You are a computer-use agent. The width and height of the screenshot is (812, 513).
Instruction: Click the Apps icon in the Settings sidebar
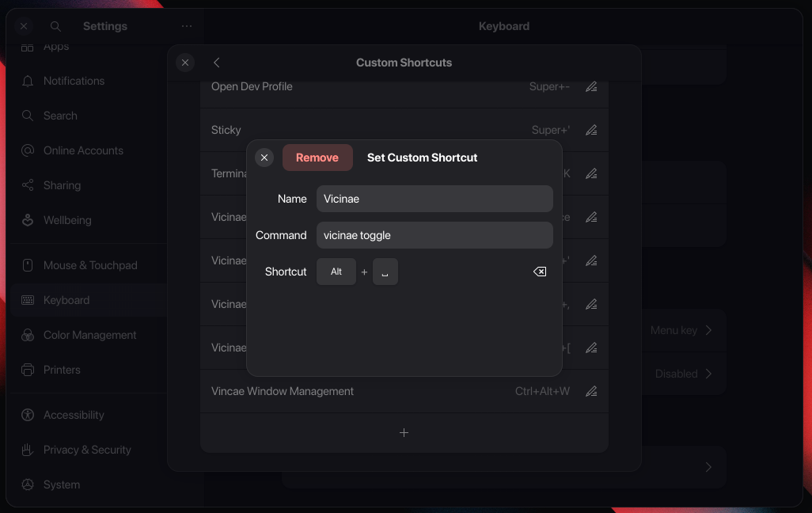(x=27, y=45)
